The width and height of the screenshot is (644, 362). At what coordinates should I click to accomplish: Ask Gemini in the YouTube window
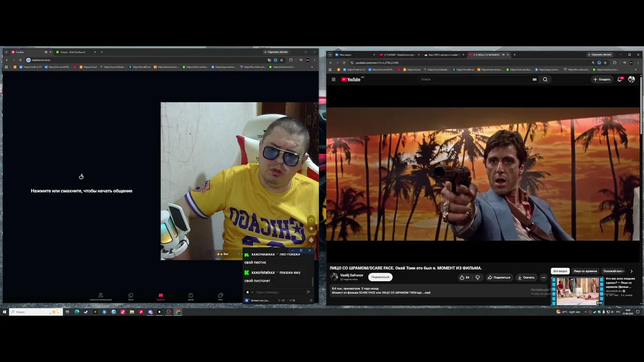599,55
